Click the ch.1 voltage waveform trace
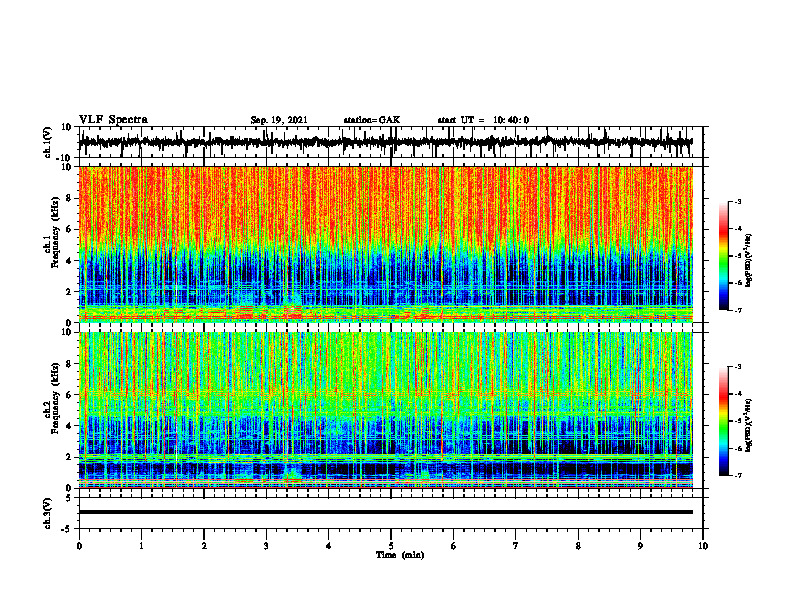Screen dimensions: 792x612 point(385,142)
